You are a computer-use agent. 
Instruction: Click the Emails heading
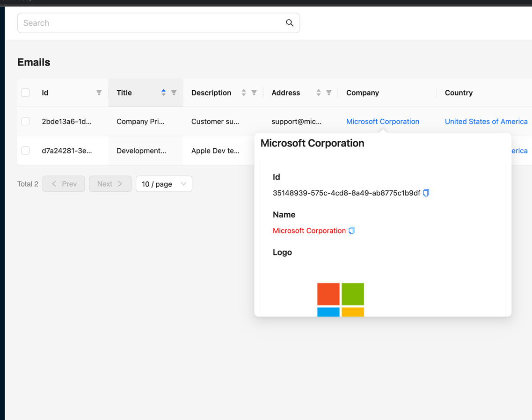click(34, 62)
